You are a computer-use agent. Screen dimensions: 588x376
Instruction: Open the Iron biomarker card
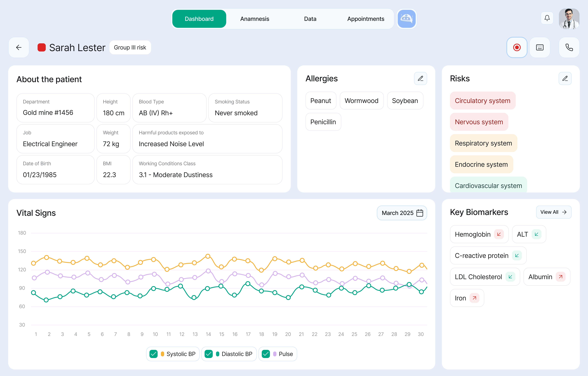coord(467,298)
